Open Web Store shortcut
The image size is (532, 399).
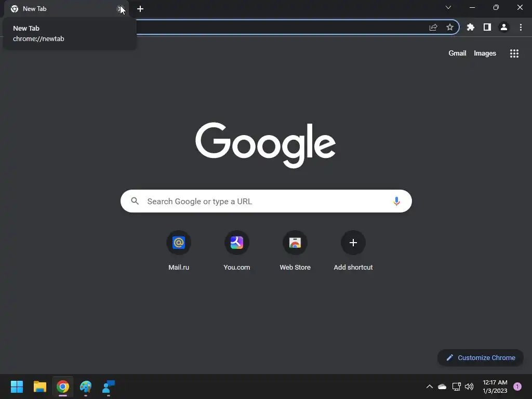tap(295, 250)
